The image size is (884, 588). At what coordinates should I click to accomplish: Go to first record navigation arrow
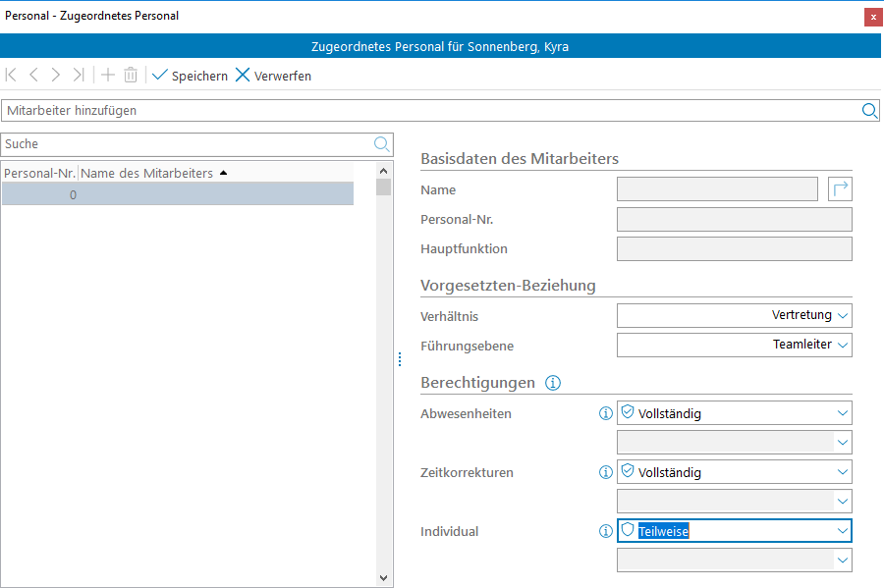coord(12,76)
